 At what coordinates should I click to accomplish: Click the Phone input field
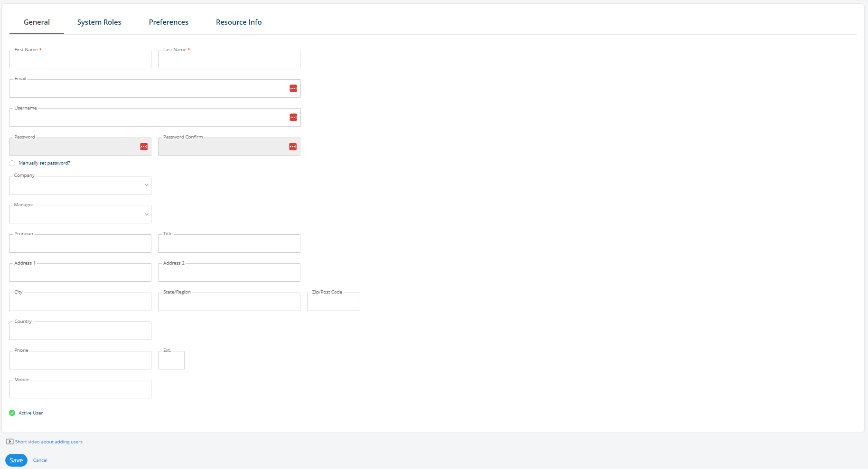pos(80,360)
